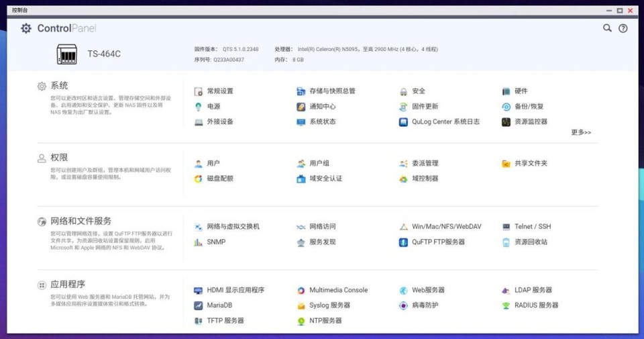This screenshot has height=339, width=644.
Task: Click the TS-464C model name text
Action: click(x=104, y=54)
